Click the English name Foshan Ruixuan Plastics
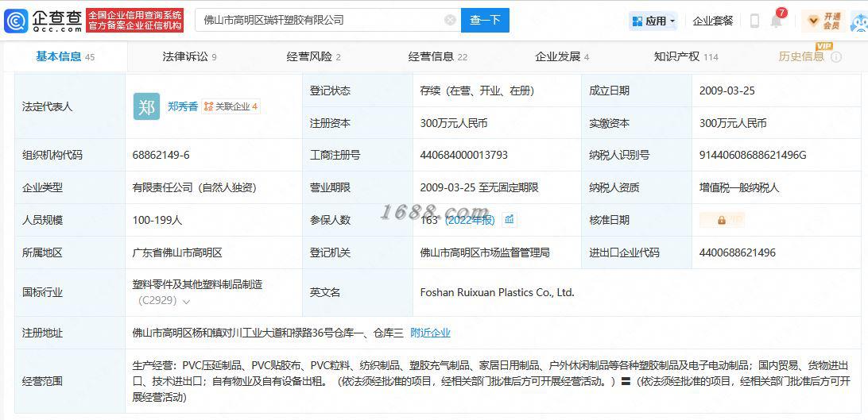868x420 pixels. pyautogui.click(x=497, y=292)
